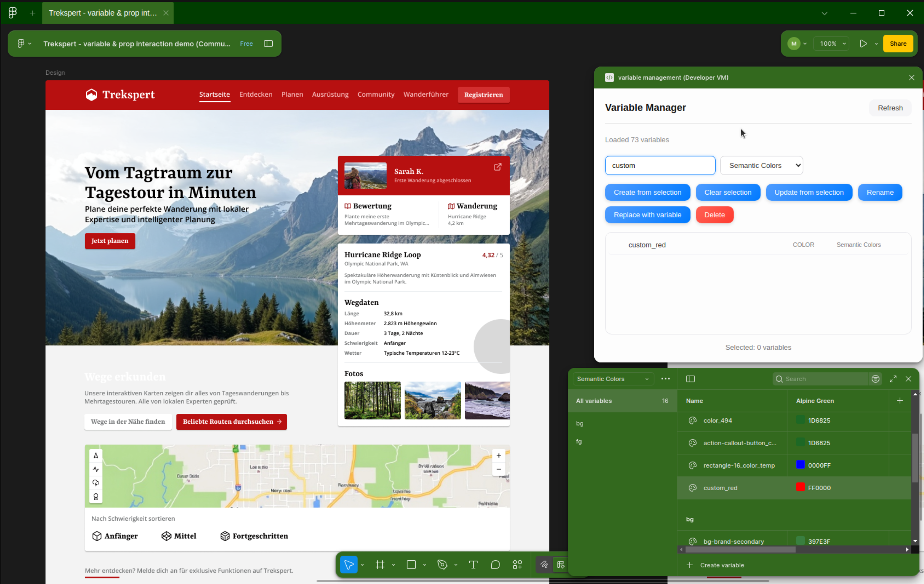Select the fg group in sidebar
Screen dimensions: 924x584
click(579, 442)
